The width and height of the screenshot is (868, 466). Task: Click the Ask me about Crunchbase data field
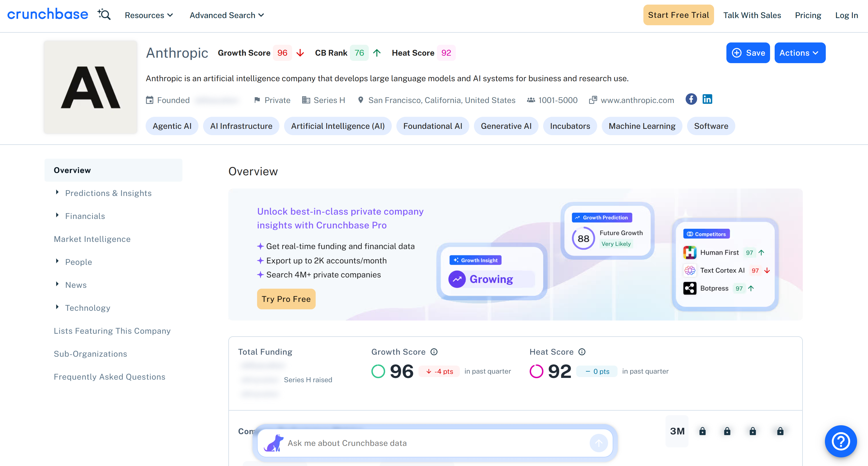point(435,443)
